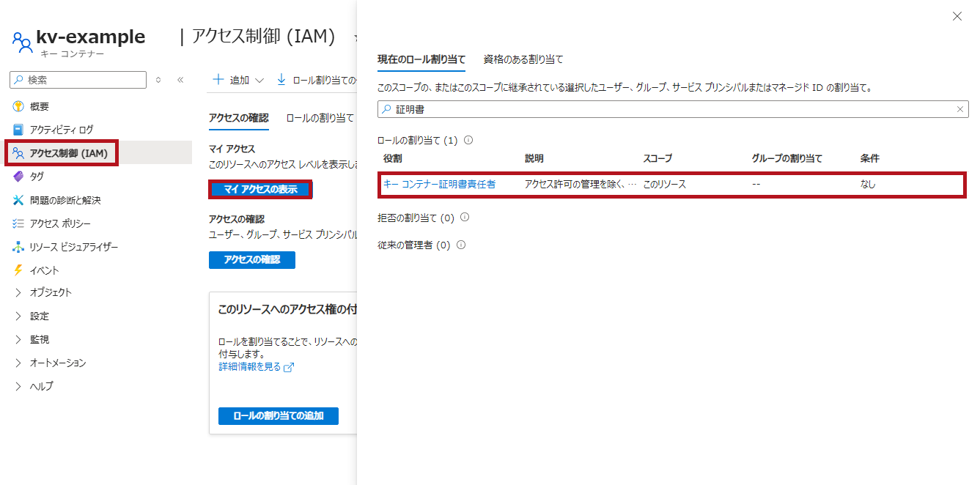Close the role assignments side panel
Viewport: 980px width, 485px height.
click(957, 16)
